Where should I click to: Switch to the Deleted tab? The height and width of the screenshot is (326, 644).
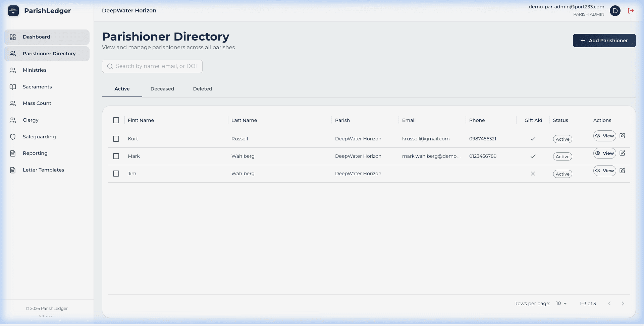point(202,89)
